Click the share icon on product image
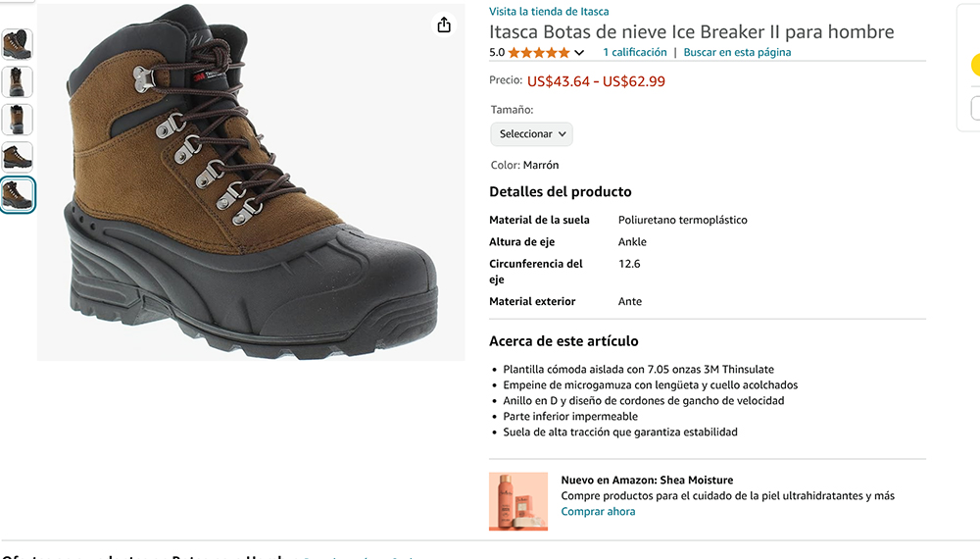This screenshot has width=980, height=559. click(444, 25)
